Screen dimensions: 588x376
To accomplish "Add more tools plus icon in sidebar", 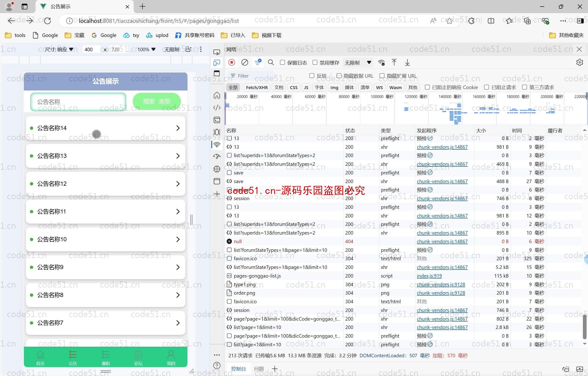I will point(217,194).
